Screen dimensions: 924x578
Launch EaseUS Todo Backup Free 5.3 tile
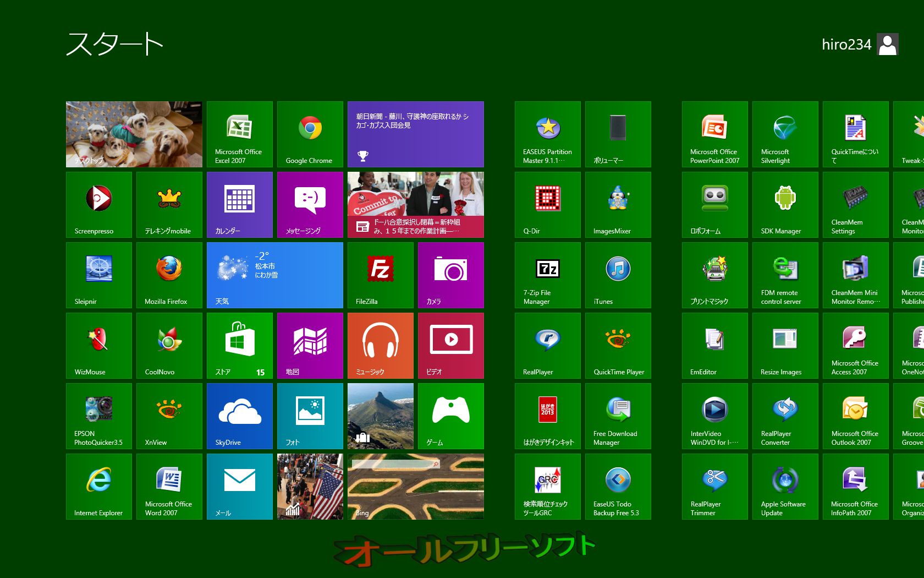[618, 487]
